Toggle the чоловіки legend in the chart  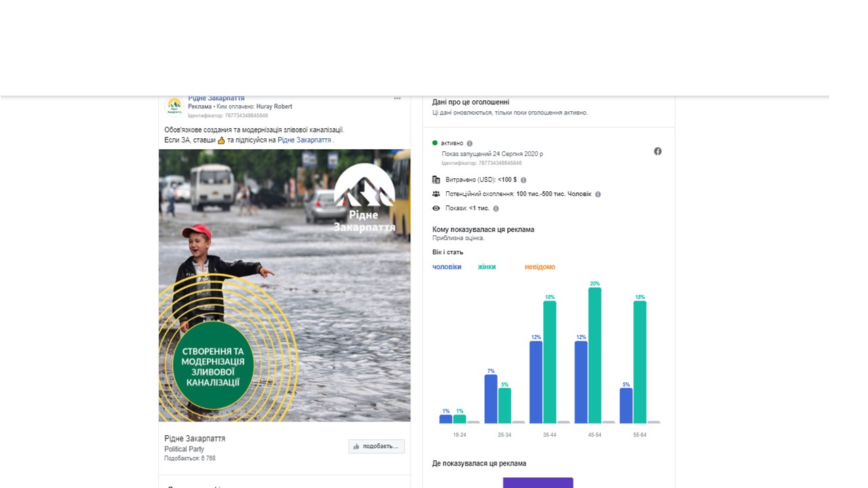447,267
